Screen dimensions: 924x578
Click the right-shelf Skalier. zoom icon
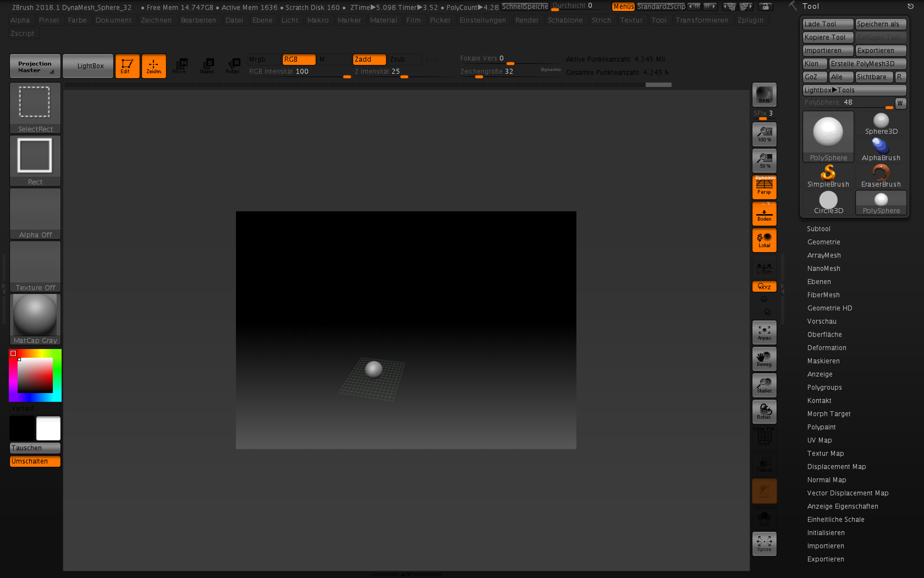click(764, 385)
